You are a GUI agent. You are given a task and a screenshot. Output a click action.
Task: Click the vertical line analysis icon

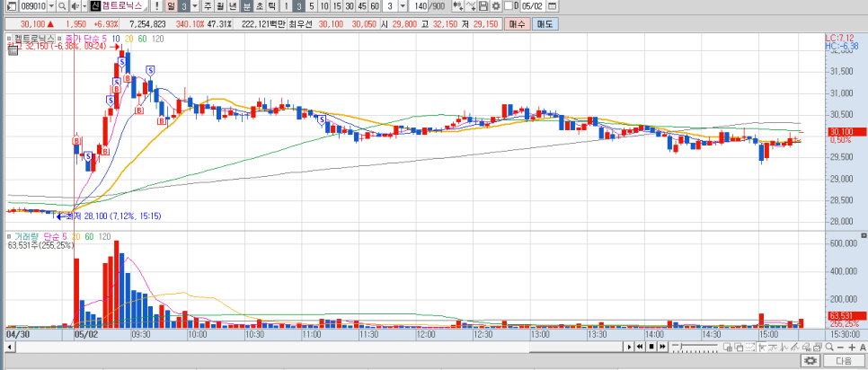coord(784,347)
